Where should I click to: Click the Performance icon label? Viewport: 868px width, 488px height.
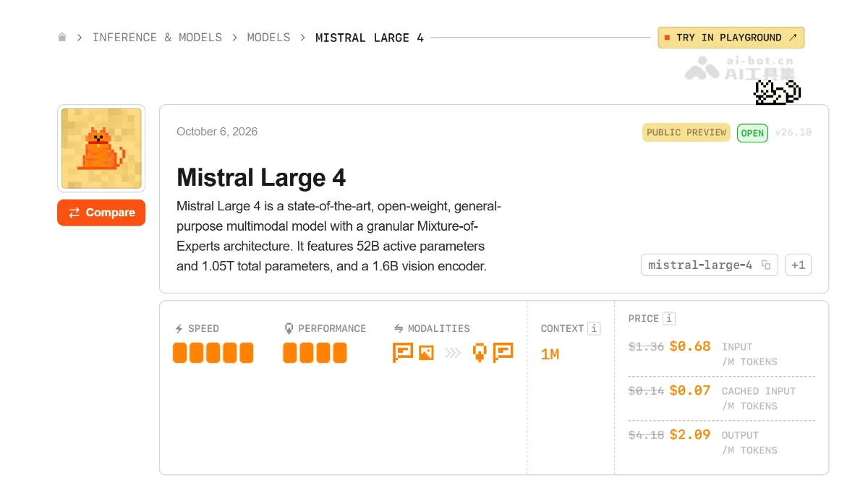point(289,328)
